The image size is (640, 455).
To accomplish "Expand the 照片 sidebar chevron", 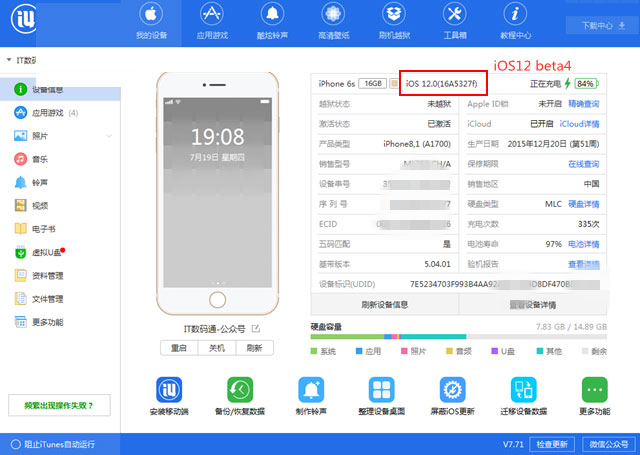I will coord(109,136).
